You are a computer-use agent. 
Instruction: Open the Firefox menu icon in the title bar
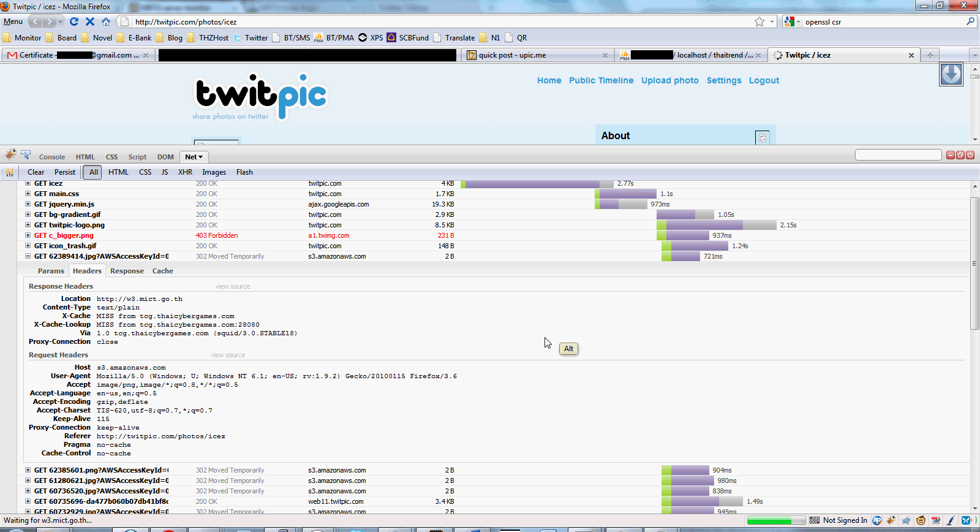5,6
